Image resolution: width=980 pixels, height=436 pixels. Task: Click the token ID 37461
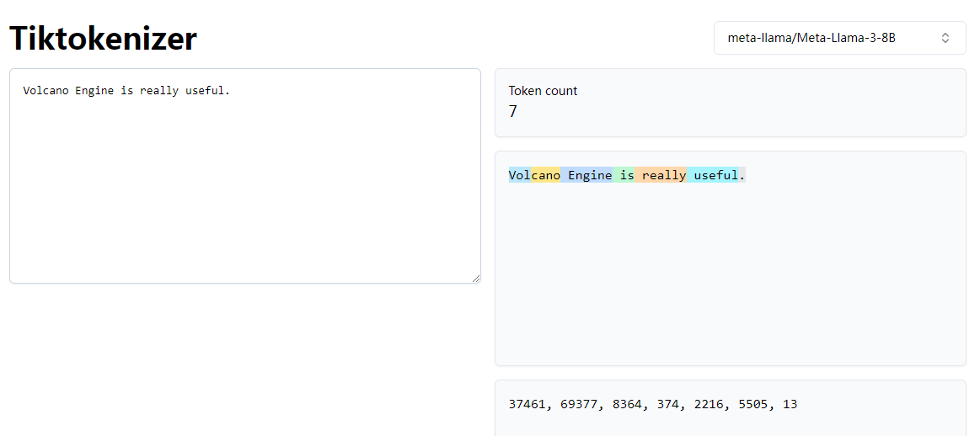click(x=527, y=404)
